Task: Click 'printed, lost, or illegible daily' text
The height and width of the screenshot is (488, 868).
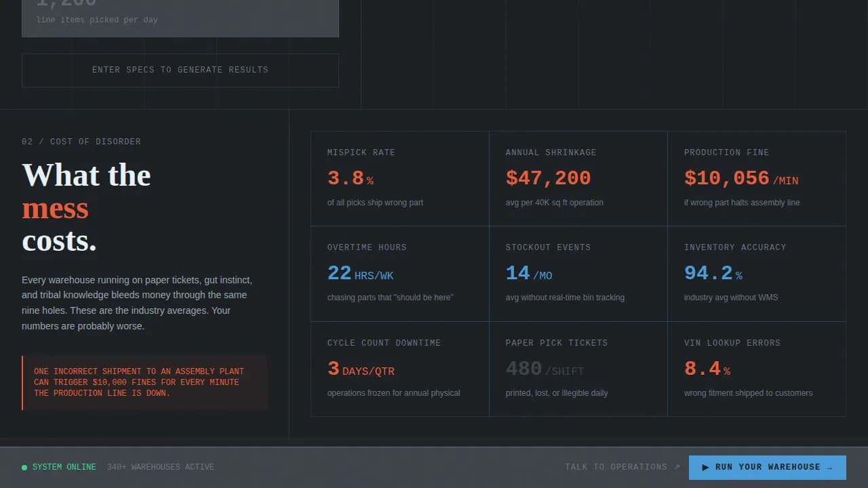Action: coord(557,393)
